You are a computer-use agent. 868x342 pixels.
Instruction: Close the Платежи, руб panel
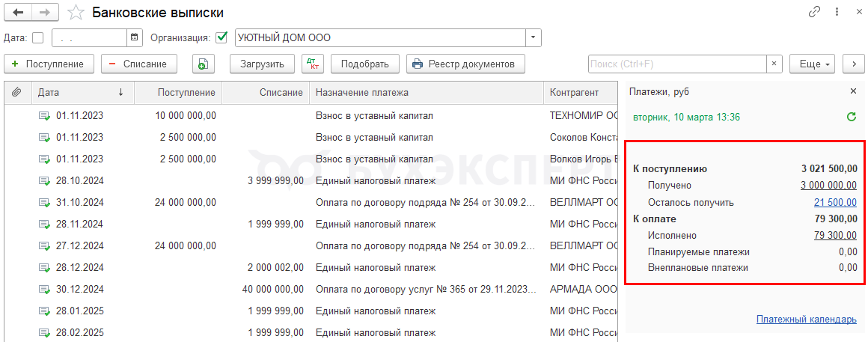click(x=852, y=91)
